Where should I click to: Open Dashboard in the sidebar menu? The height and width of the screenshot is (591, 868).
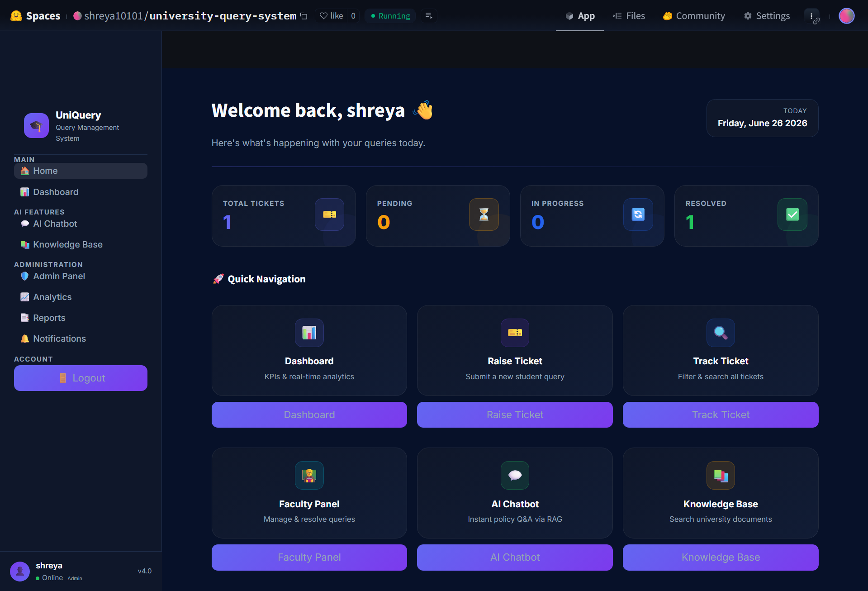tap(81, 192)
